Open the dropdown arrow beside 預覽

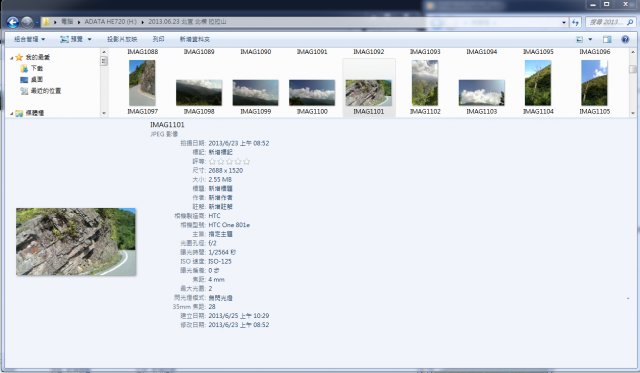pyautogui.click(x=90, y=39)
